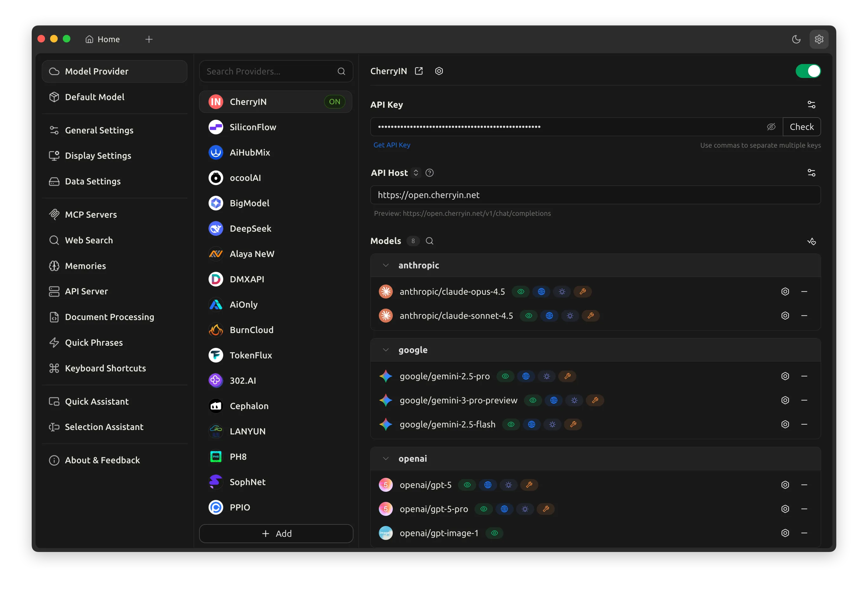The image size is (868, 590).
Task: Collapse the anthropic model group
Action: click(386, 265)
